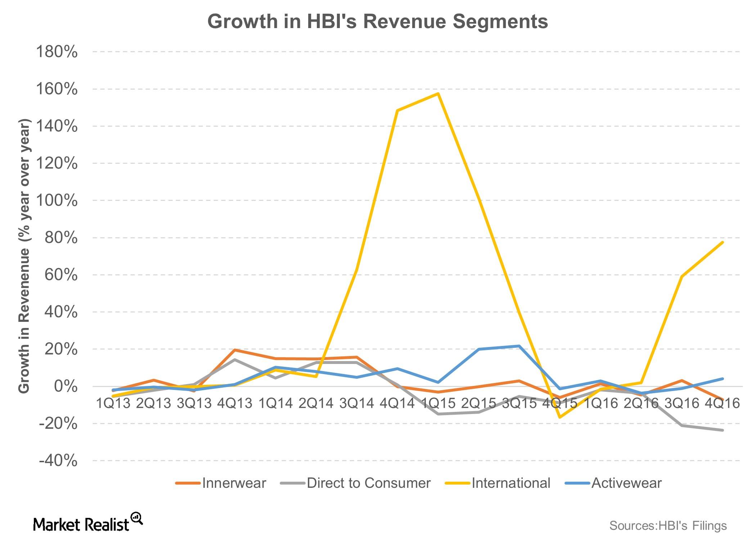Viewport: 756px width, 540px height.
Task: Click the 120% y-axis label
Action: (x=57, y=163)
